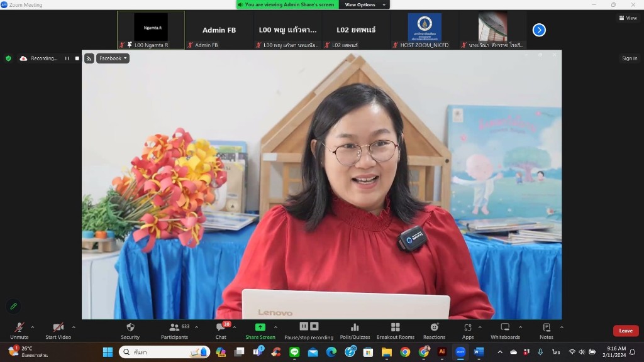Expand video options arrow beside Start Video

74,327
